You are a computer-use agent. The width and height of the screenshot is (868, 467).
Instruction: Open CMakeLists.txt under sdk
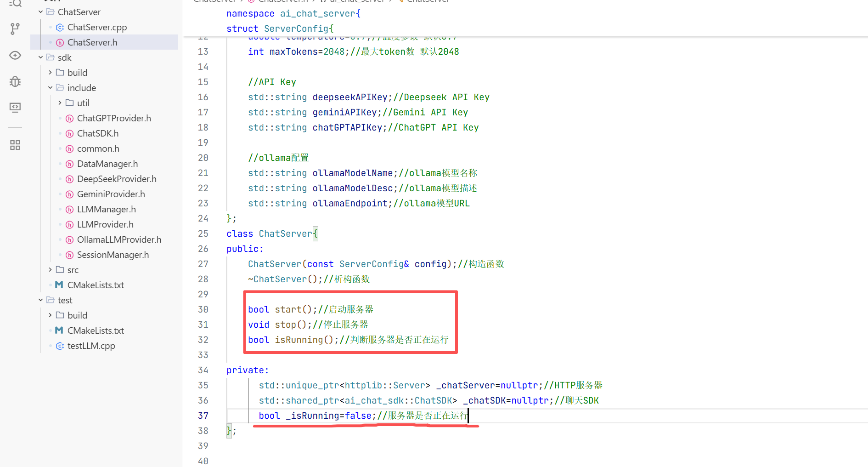click(96, 285)
